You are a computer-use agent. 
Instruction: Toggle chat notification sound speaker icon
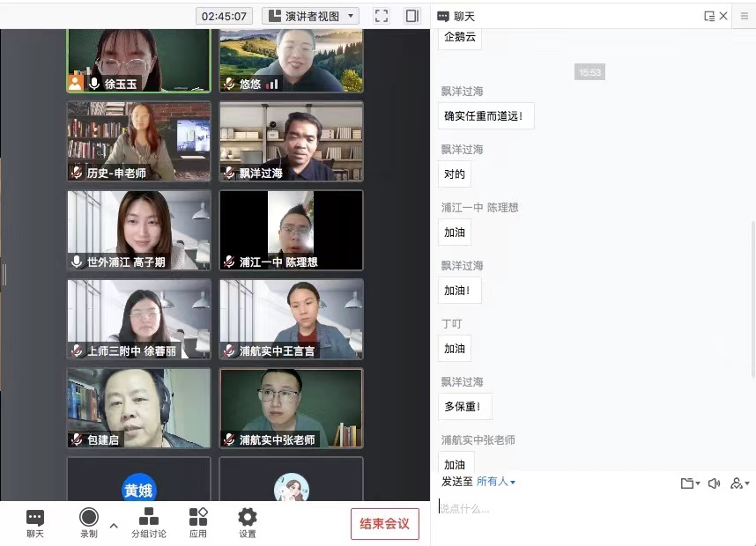[x=714, y=483]
